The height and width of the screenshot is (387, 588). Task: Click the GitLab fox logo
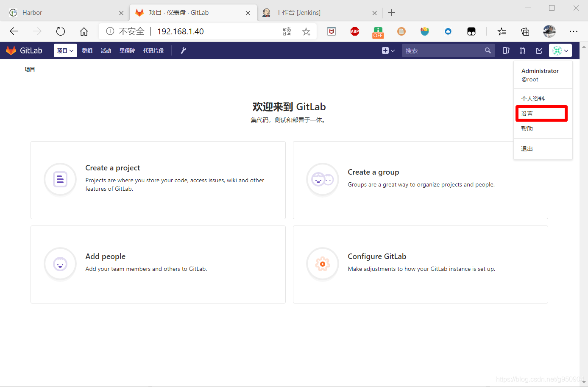click(x=11, y=50)
